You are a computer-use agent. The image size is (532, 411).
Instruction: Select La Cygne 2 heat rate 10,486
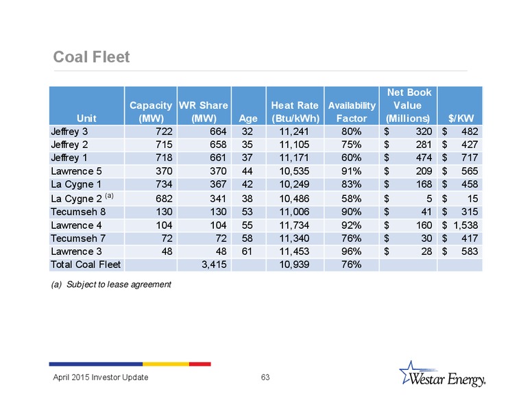pos(294,199)
